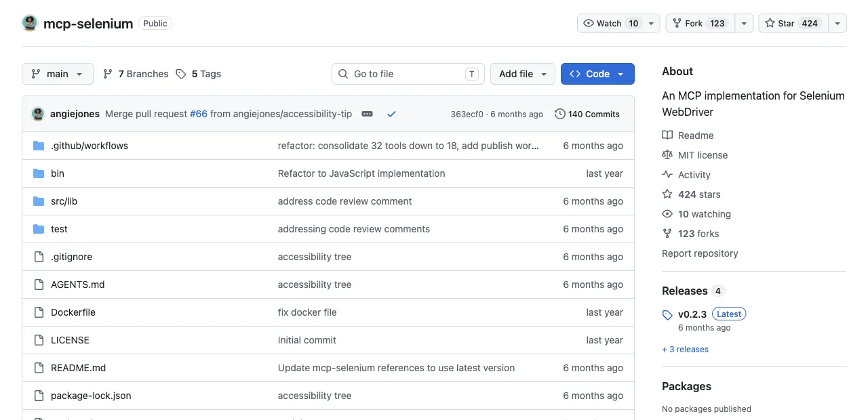
Task: Click the commit status checkmark icon
Action: click(391, 114)
